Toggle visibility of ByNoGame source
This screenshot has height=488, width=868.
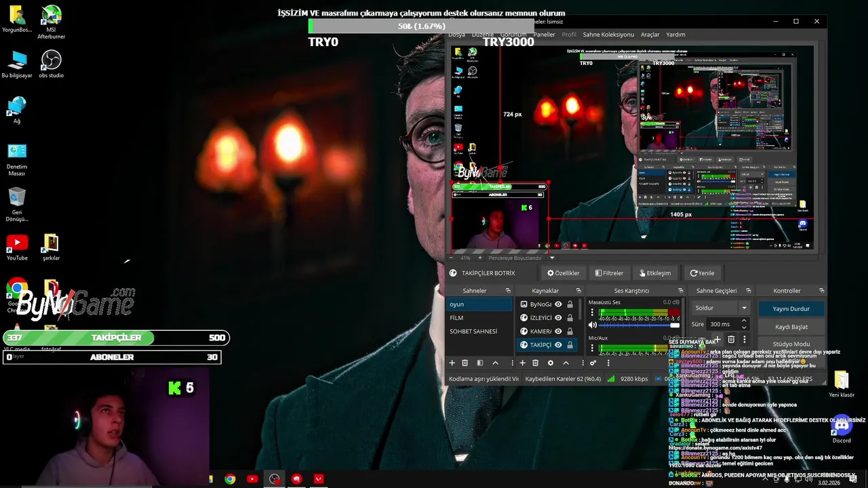[x=558, y=304]
